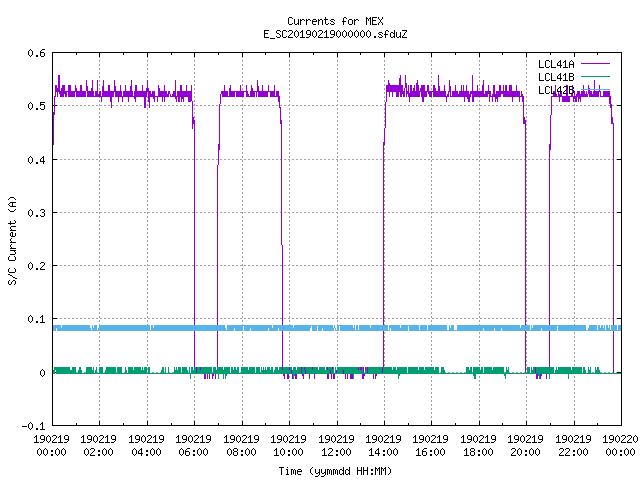Click the x-axis tick 190219 00:00
The height and width of the screenshot is (480, 640).
51,445
